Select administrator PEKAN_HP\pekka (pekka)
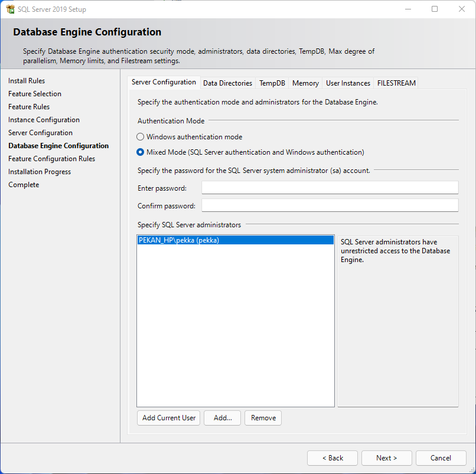The height and width of the screenshot is (474, 476). coord(235,240)
